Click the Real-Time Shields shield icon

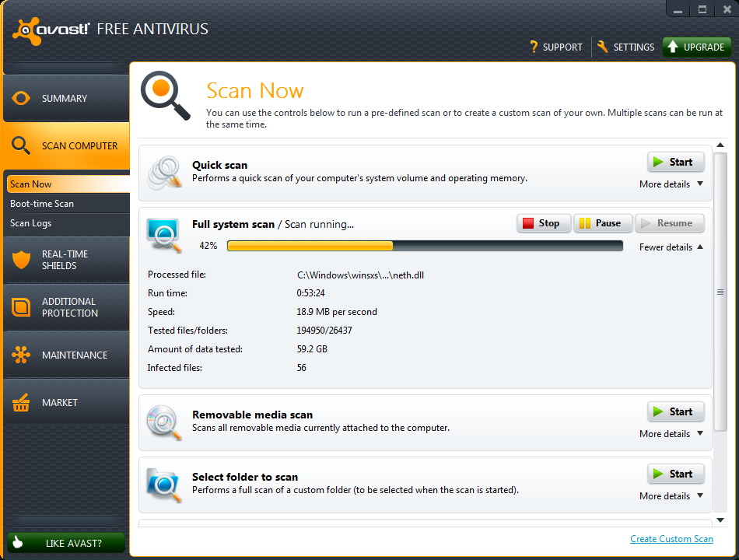(x=21, y=259)
